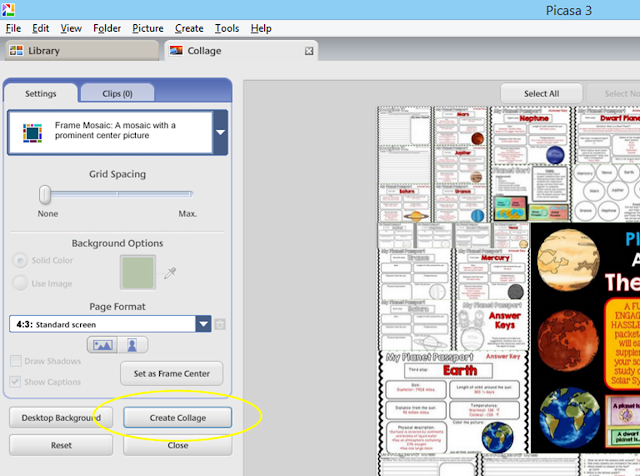640x476 pixels.
Task: Click the Desktop Background button
Action: coord(61,418)
